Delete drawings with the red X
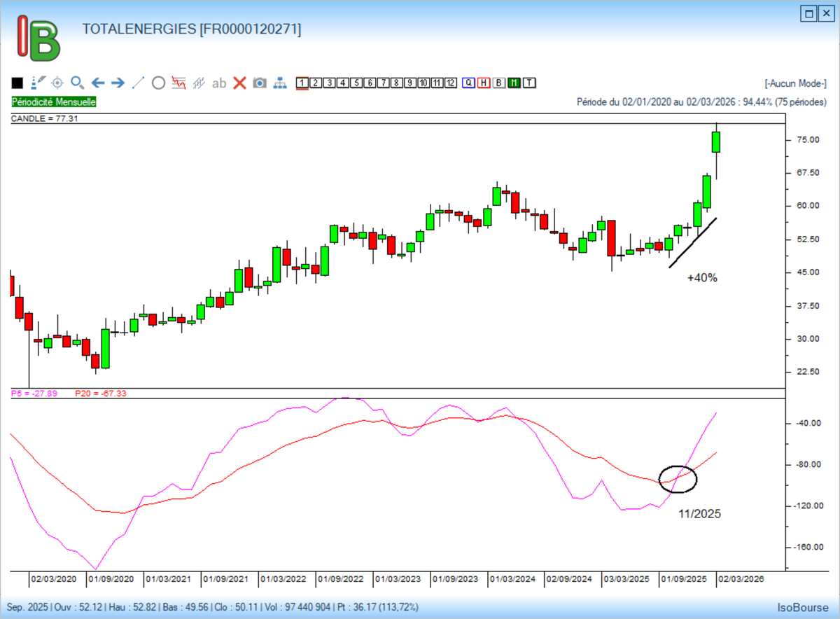840x619 pixels. pyautogui.click(x=239, y=83)
